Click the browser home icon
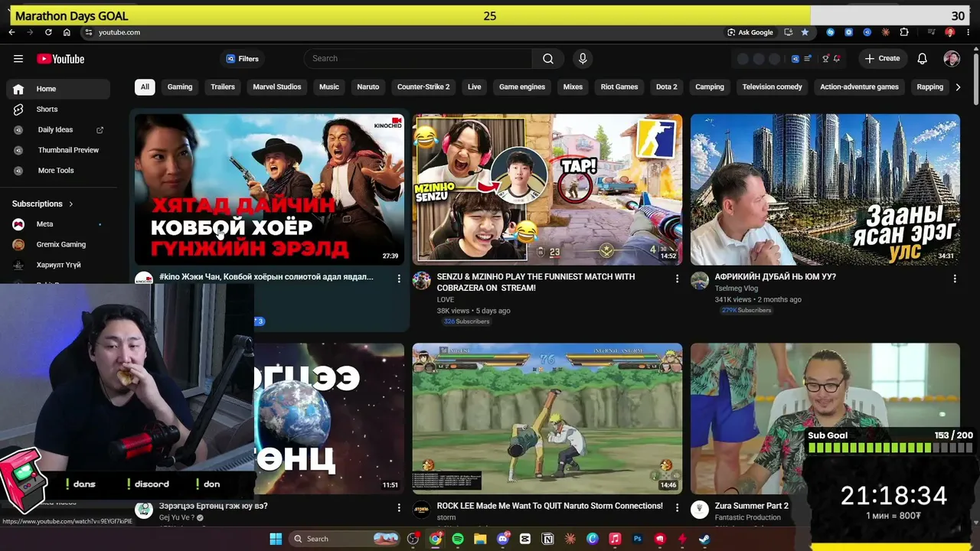The image size is (980, 551). click(x=67, y=32)
